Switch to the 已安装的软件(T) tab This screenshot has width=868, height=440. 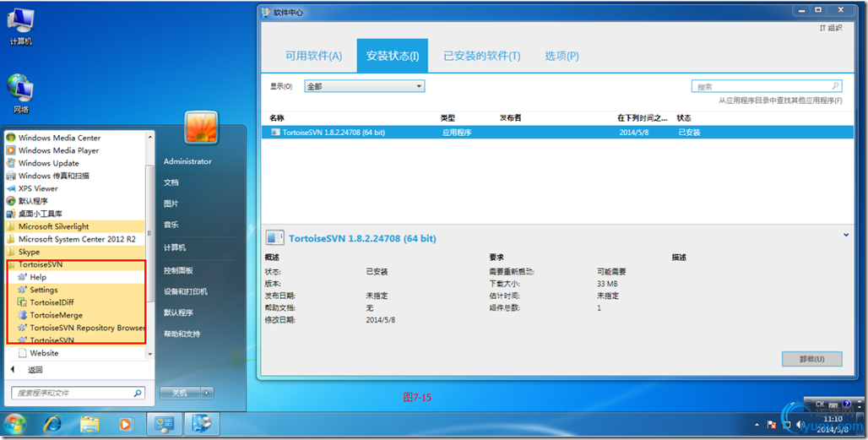click(481, 56)
